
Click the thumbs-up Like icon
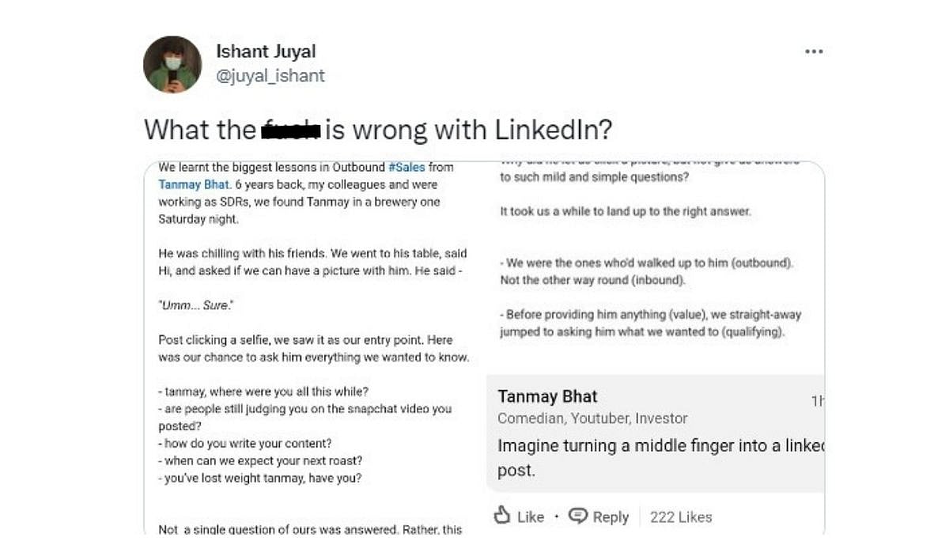(501, 516)
